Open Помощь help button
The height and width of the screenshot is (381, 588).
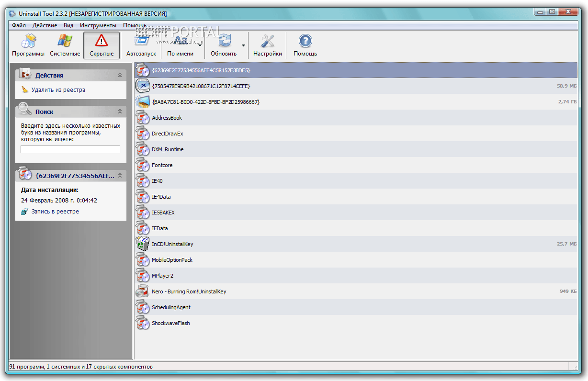click(305, 45)
